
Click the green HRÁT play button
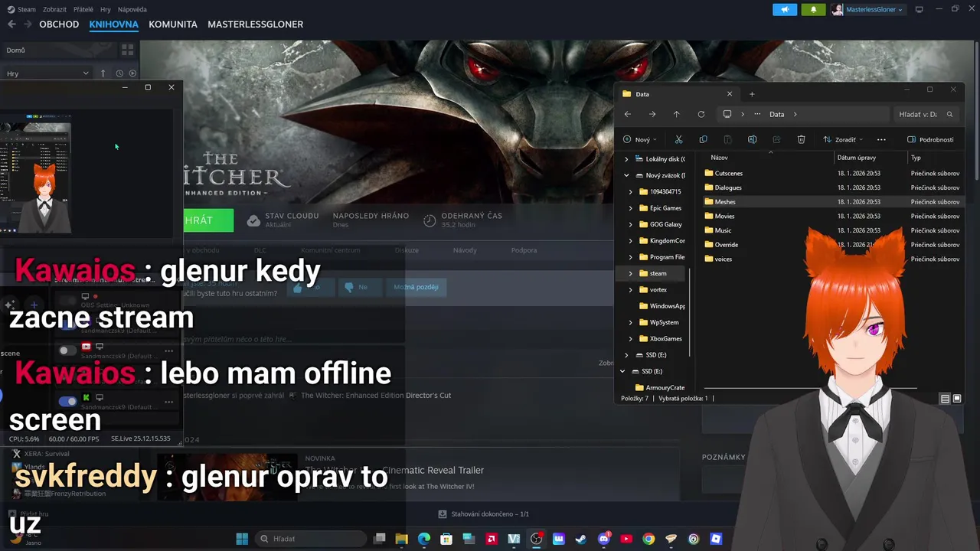pyautogui.click(x=207, y=220)
